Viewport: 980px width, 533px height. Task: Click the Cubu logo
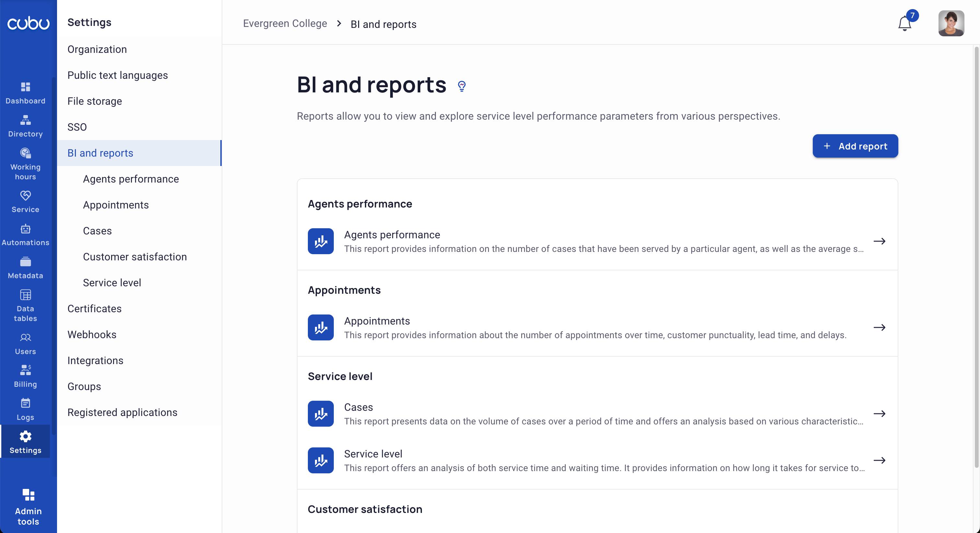click(x=28, y=23)
